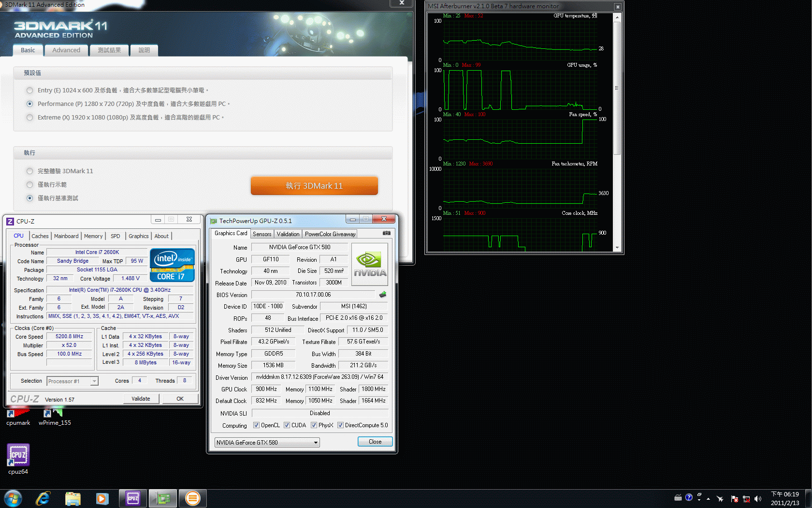This screenshot has width=812, height=508.
Task: Switch to the Caches tab in CPU-Z
Action: pos(40,236)
